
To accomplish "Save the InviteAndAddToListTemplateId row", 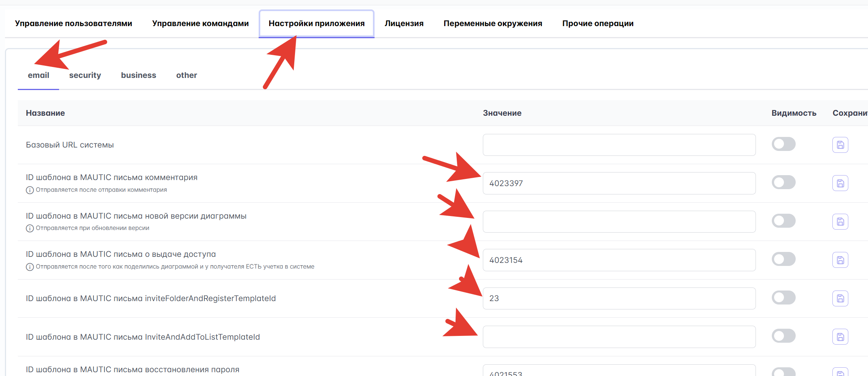I will (x=840, y=337).
